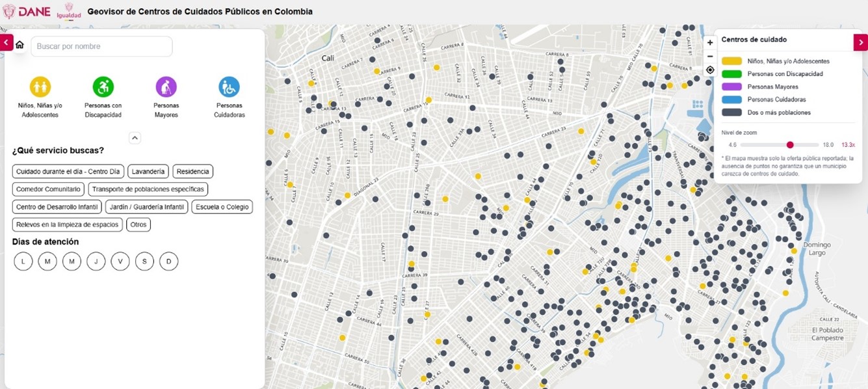
Task: Collapse the population filter section chevron
Action: [x=135, y=138]
